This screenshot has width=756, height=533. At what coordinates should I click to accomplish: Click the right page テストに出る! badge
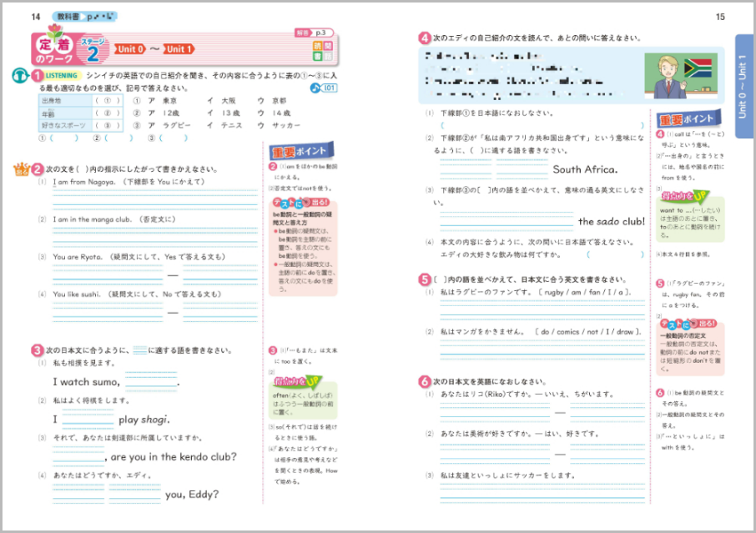(688, 324)
